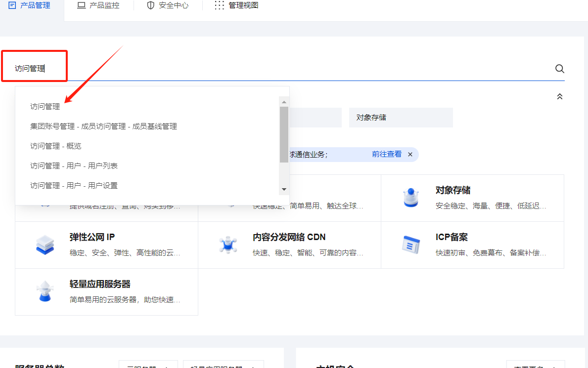The width and height of the screenshot is (588, 368).
Task: Click the ICP备案 document icon
Action: [x=411, y=245]
